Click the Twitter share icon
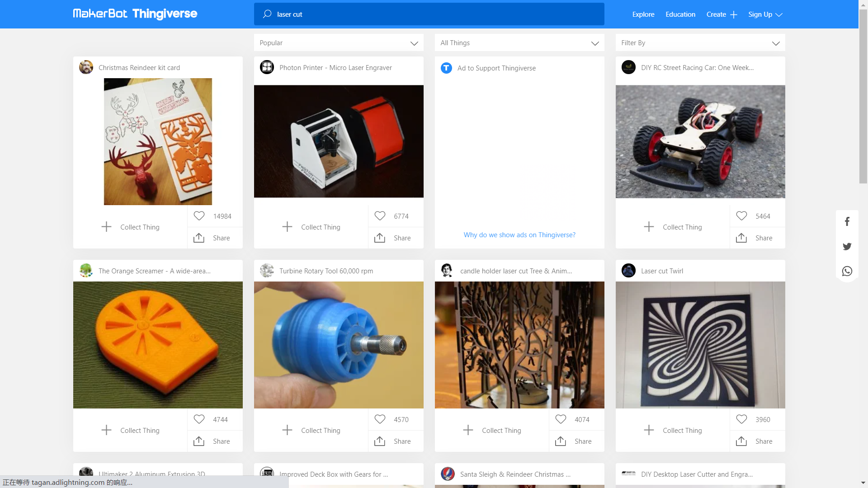 (x=847, y=246)
